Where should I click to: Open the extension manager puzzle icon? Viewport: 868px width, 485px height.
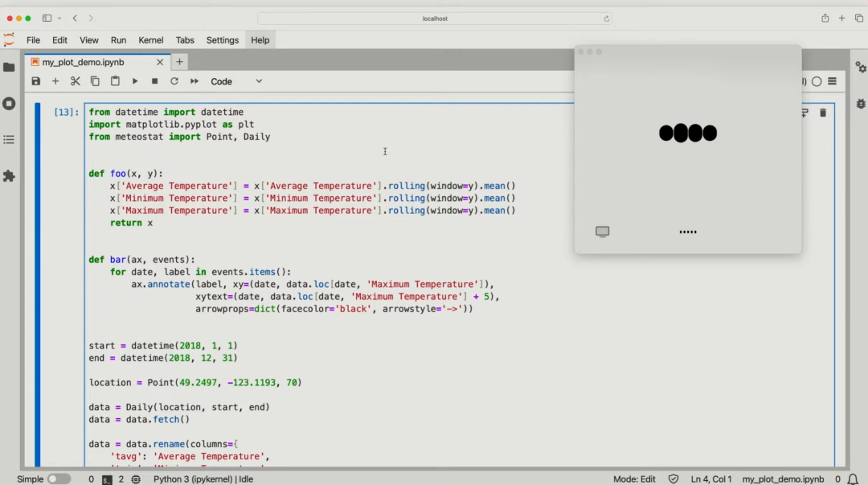point(9,176)
